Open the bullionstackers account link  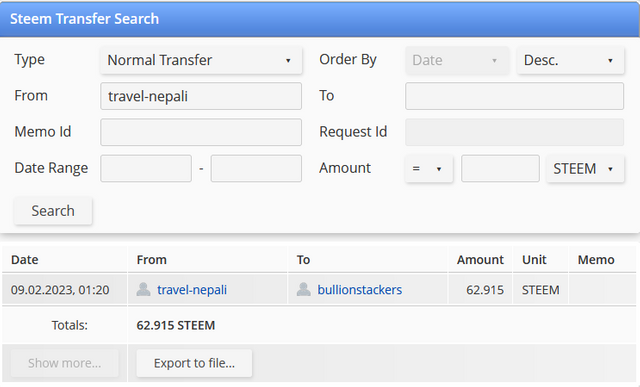pyautogui.click(x=360, y=290)
